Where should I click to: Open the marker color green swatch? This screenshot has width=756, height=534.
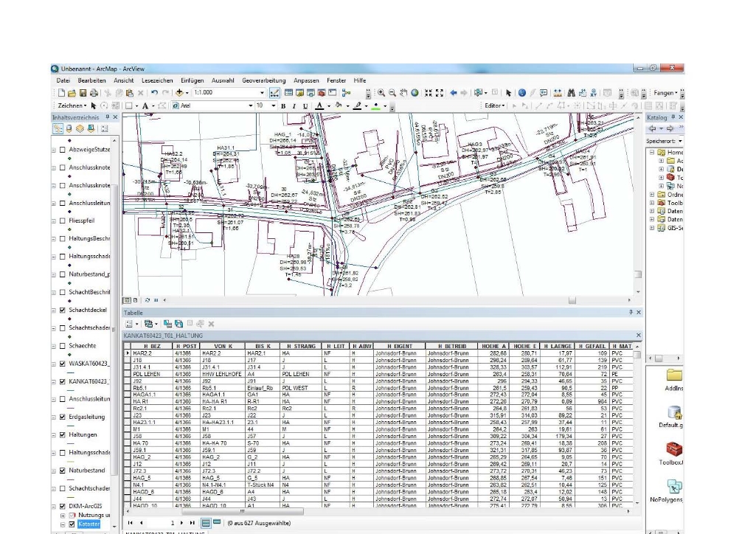coord(376,106)
